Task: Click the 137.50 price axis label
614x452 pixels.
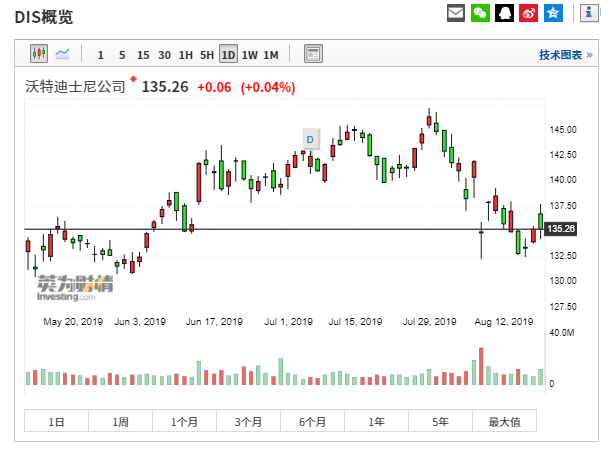Action: pos(563,206)
